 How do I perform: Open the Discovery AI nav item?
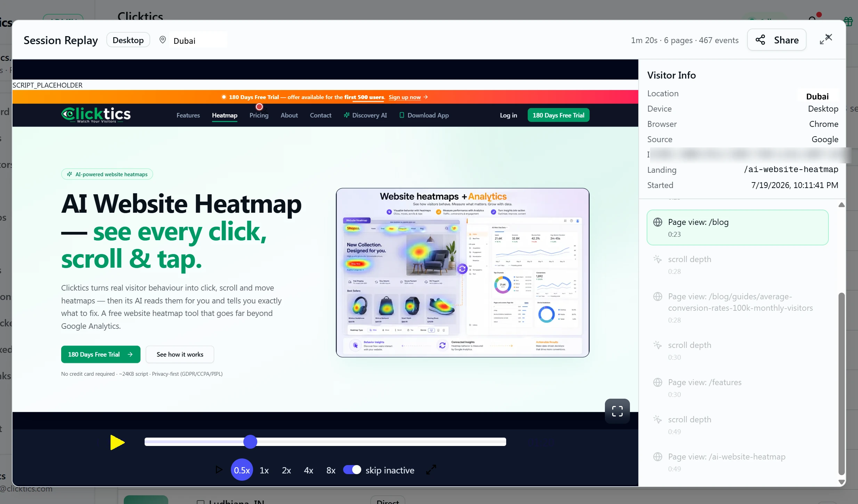(x=365, y=115)
